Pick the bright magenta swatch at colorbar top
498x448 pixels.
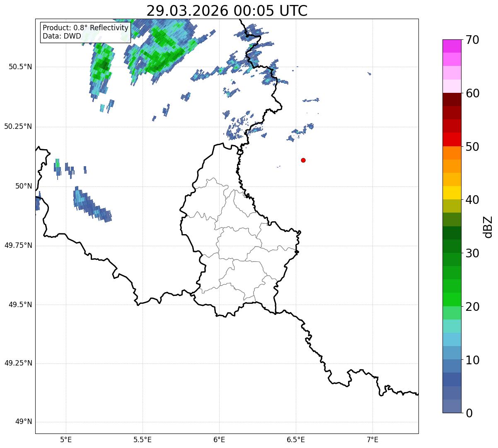(x=452, y=46)
